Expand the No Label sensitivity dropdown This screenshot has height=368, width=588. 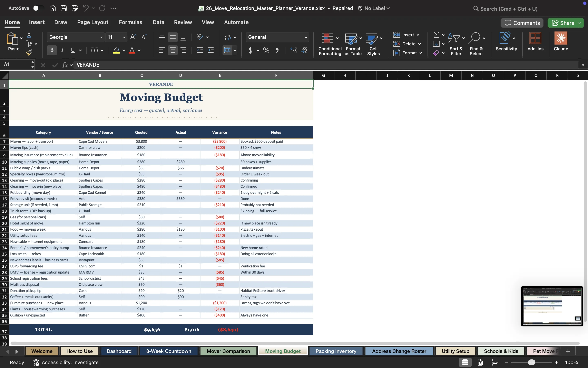click(388, 8)
